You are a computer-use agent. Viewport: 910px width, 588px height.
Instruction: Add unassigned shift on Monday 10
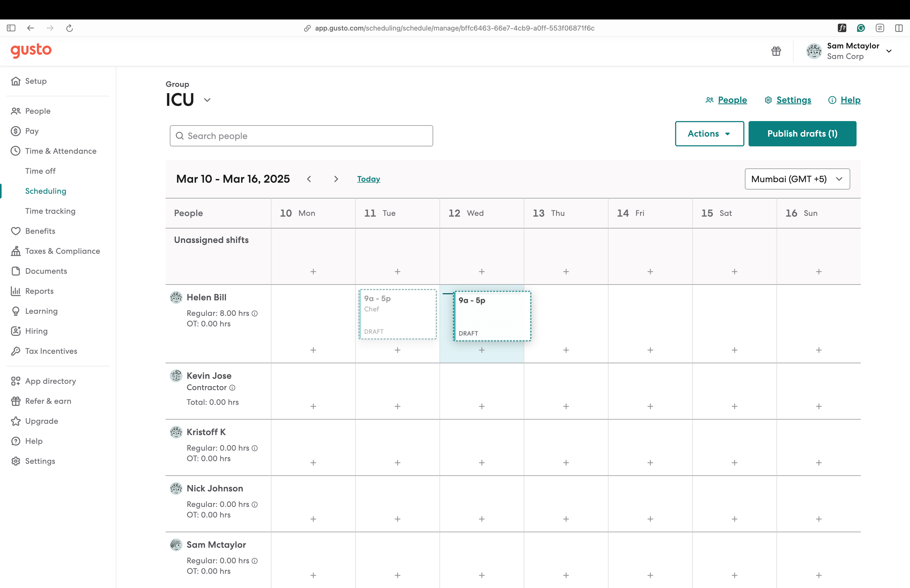tap(313, 271)
